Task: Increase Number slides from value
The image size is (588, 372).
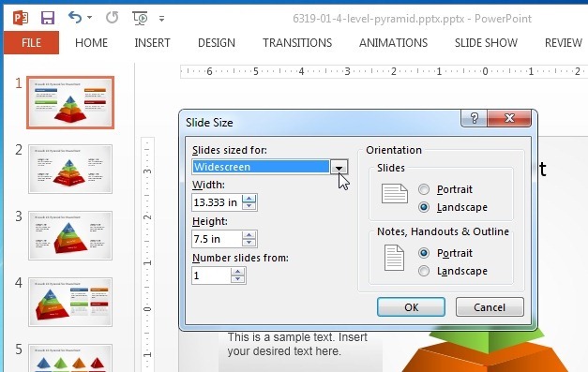Action: [238, 272]
